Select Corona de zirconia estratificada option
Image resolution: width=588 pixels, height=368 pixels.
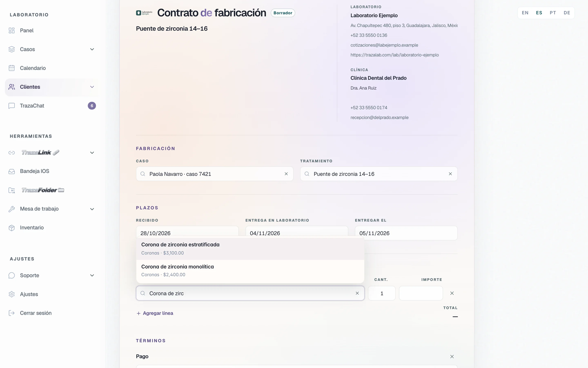[x=250, y=249]
